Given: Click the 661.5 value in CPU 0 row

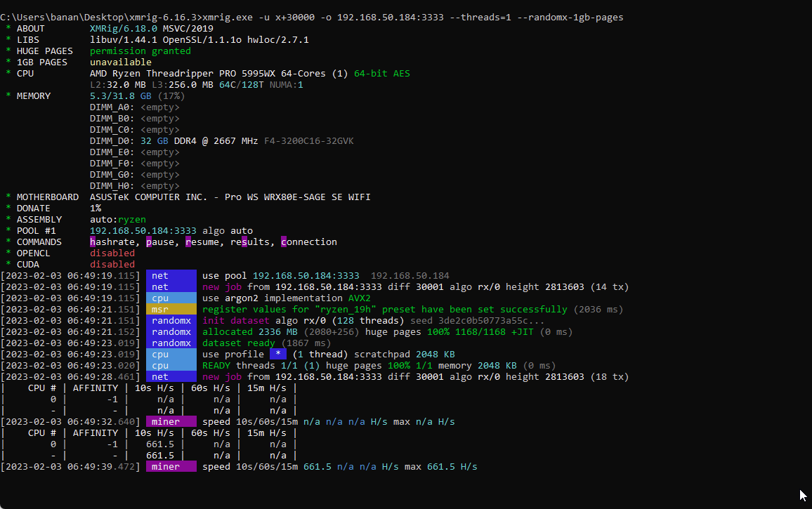Looking at the screenshot, I should coord(160,444).
